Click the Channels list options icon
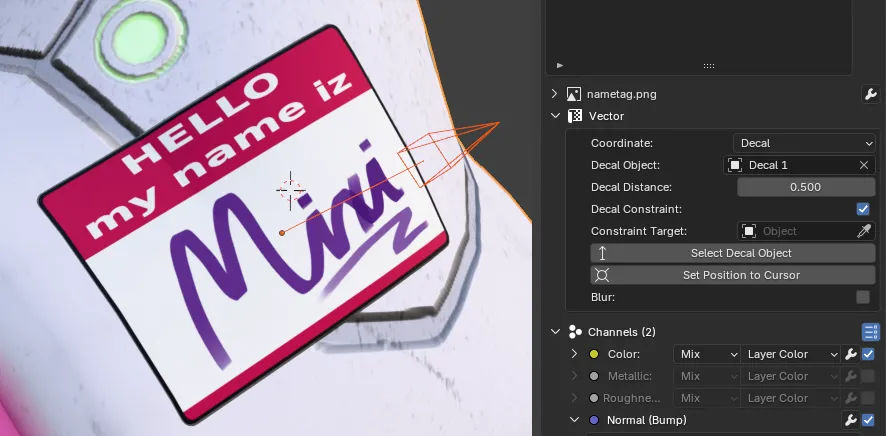Viewport: 886px width, 436px height. (x=871, y=332)
